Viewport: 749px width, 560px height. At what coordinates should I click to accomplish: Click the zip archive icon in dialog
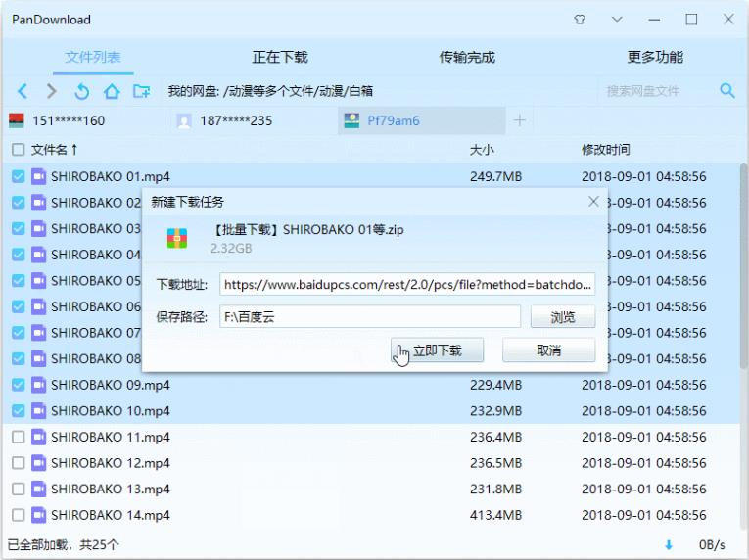[177, 239]
